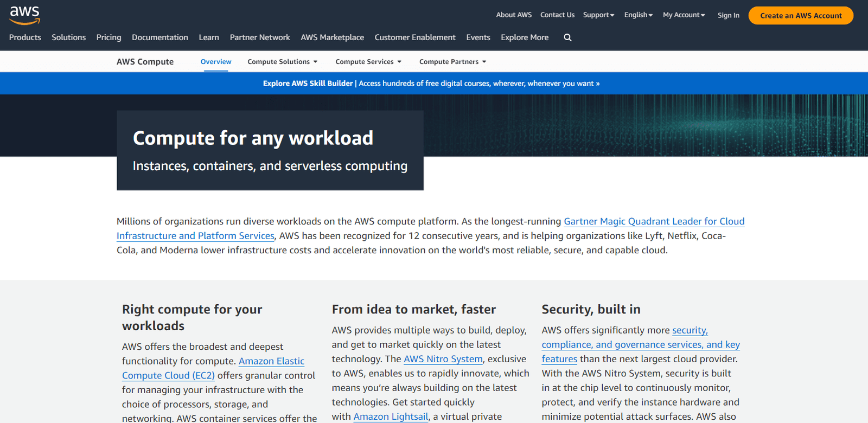
Task: Expand Compute Partners dropdown
Action: [452, 62]
